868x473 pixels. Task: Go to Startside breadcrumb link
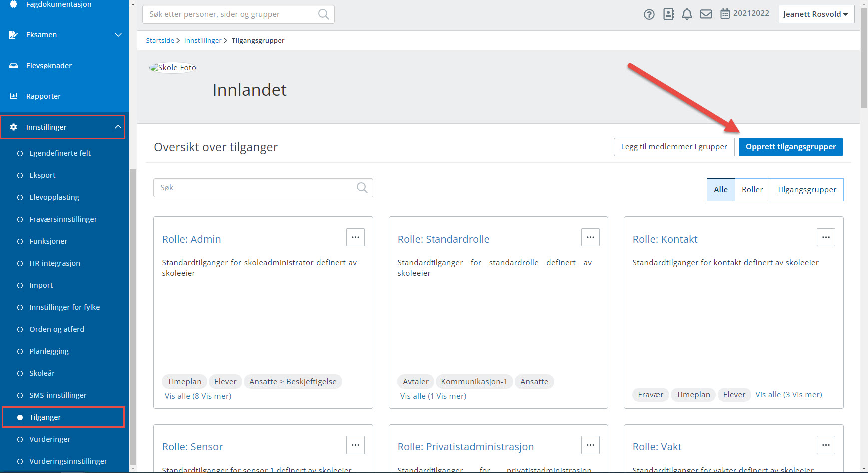[x=160, y=41]
